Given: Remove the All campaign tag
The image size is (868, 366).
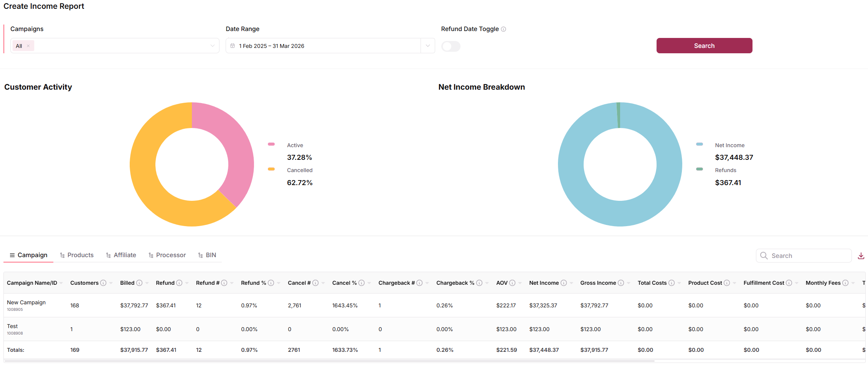Looking at the screenshot, I should 28,46.
